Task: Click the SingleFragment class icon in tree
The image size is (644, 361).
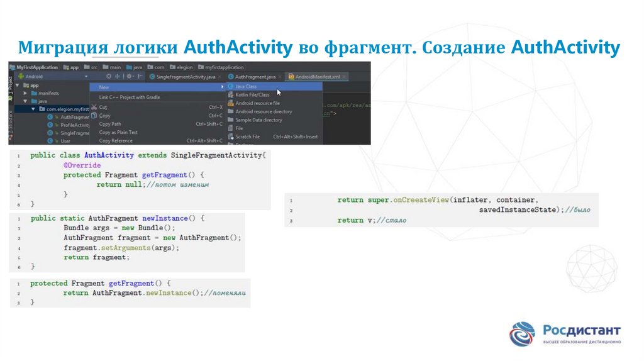Action: (50, 133)
